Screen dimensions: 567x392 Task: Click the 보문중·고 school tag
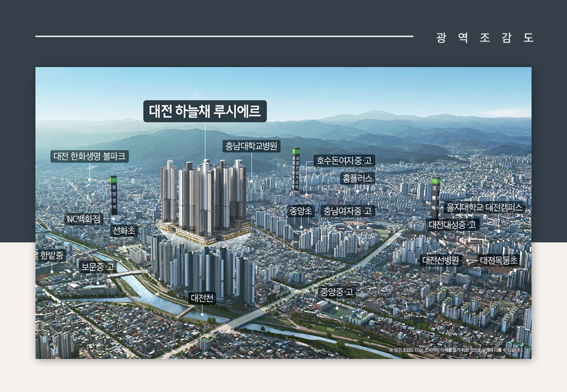tap(98, 267)
